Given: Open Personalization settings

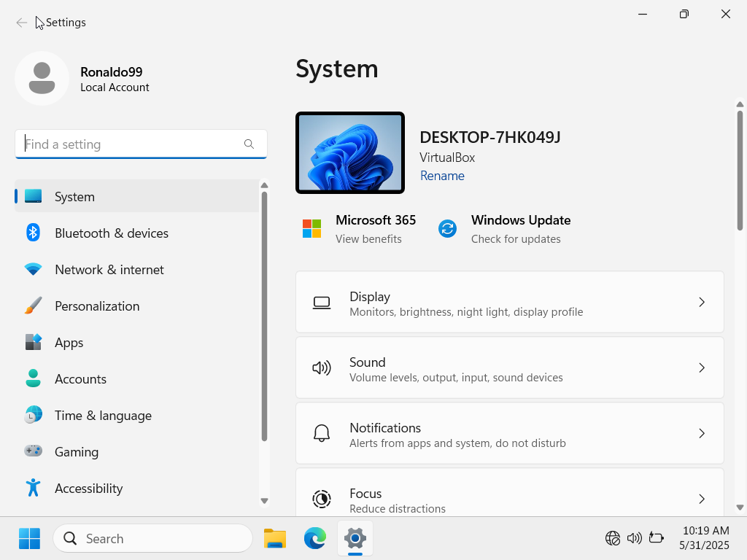Looking at the screenshot, I should [136, 306].
